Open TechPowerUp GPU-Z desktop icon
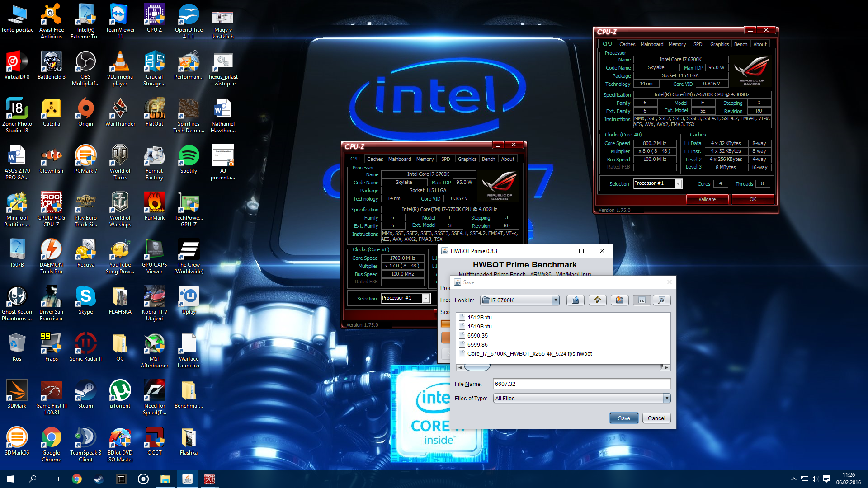The height and width of the screenshot is (488, 868). (189, 209)
